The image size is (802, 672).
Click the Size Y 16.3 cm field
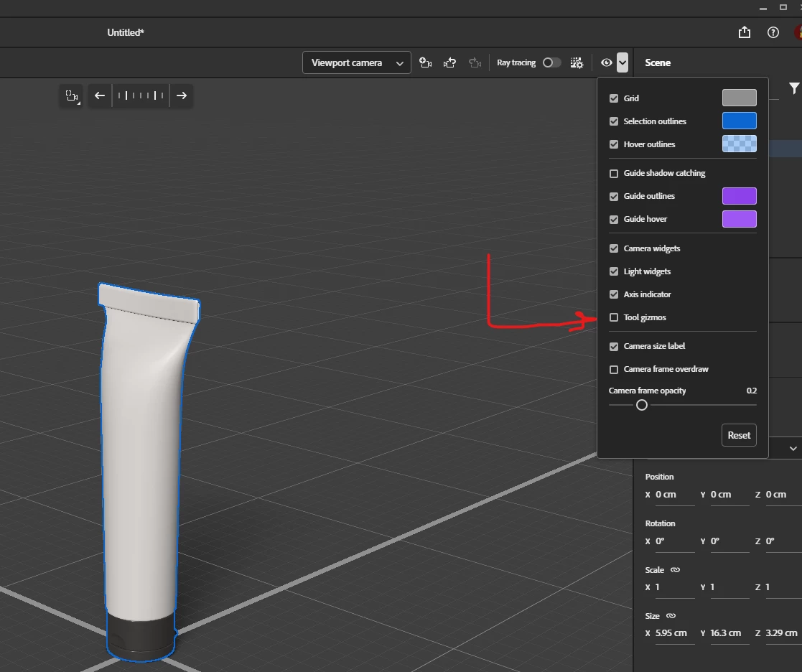[729, 633]
